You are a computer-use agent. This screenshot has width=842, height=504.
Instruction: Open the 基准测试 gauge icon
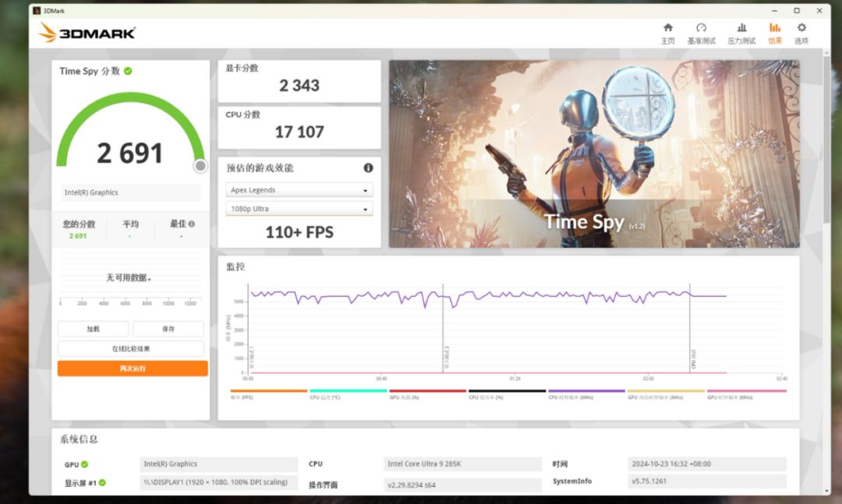(x=701, y=28)
